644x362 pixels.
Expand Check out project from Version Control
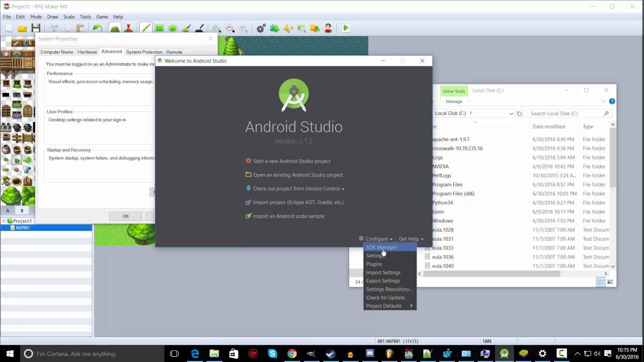pos(295,189)
